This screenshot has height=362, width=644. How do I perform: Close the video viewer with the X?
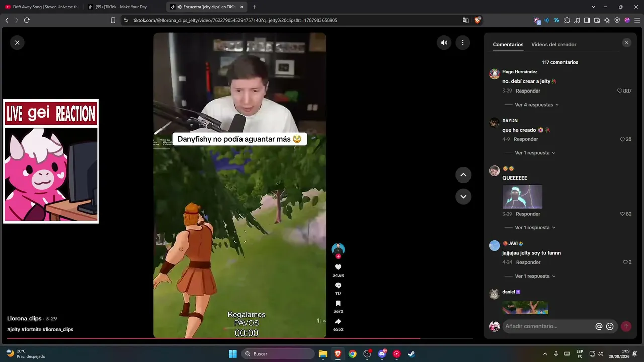(17, 43)
